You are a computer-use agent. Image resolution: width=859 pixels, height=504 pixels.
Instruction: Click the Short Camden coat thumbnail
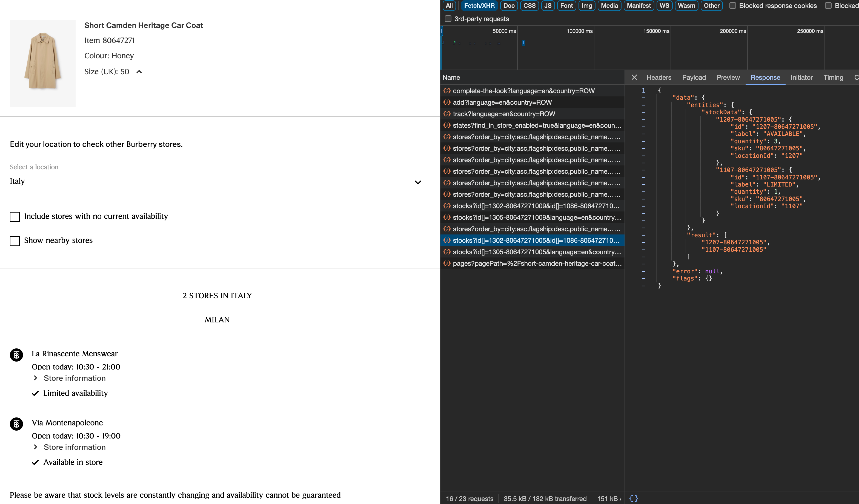click(43, 63)
